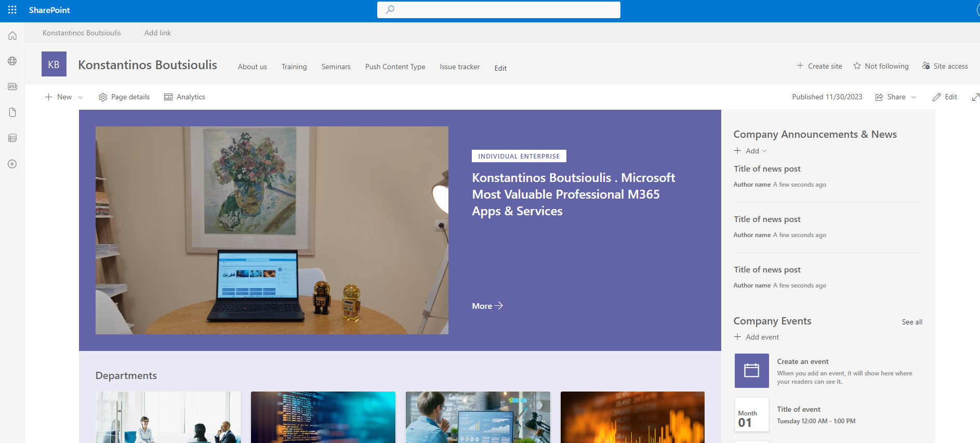
Task: Click the hero laptop image
Action: point(272,230)
